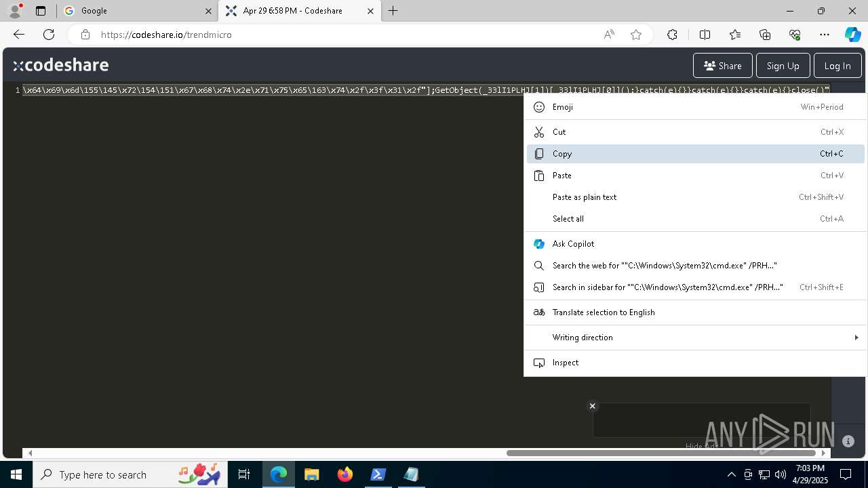Click the scroll left arrow
Screen dimensions: 868x488
[30, 453]
